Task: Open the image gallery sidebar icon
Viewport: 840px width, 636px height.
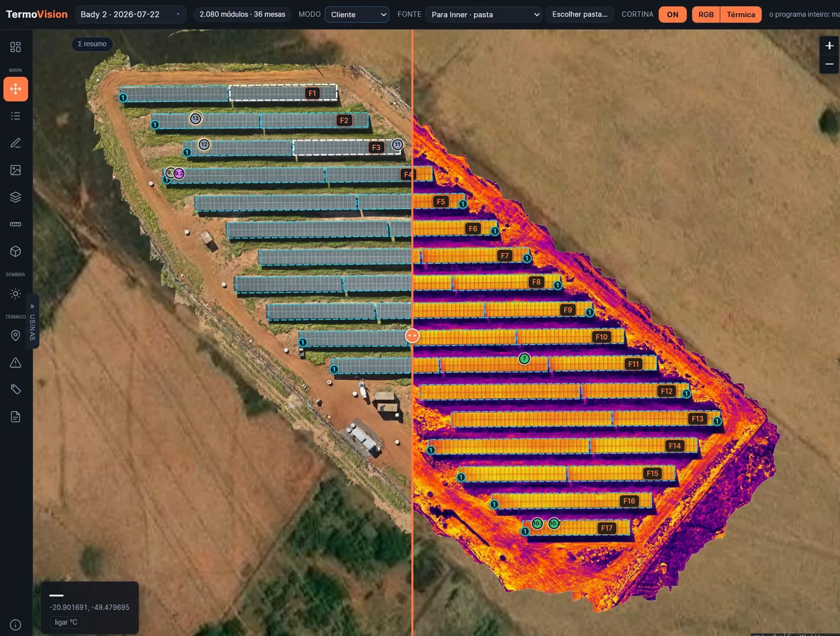Action: [15, 170]
